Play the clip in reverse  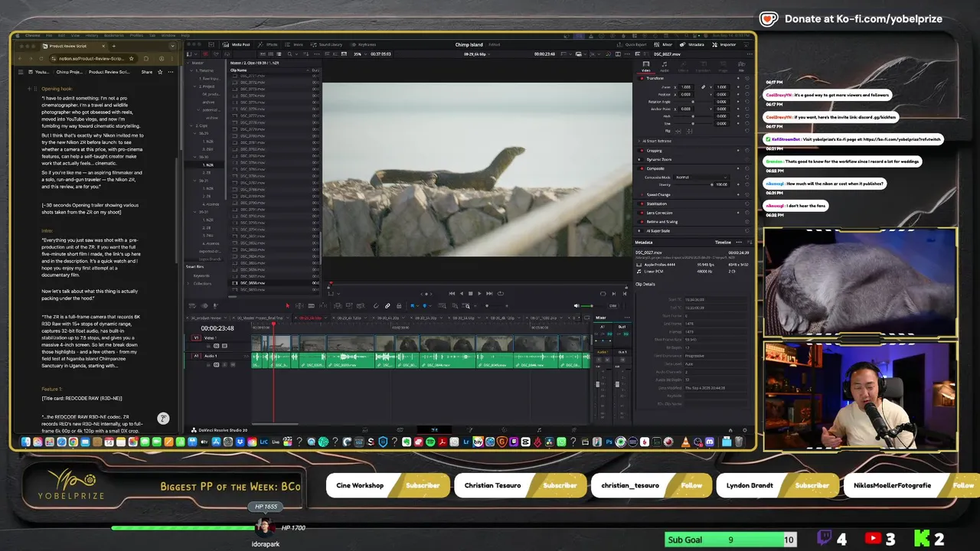(461, 293)
